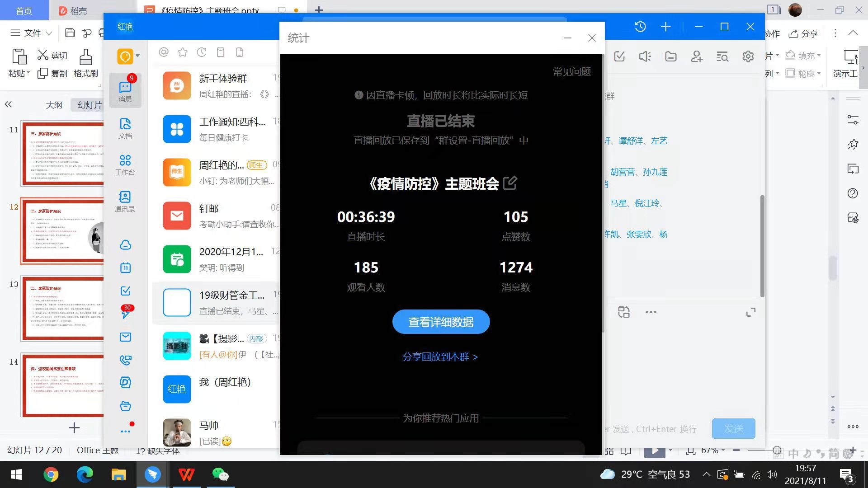The height and width of the screenshot is (488, 868).
Task: Open the 新手体验群 conversation
Action: tap(216, 86)
